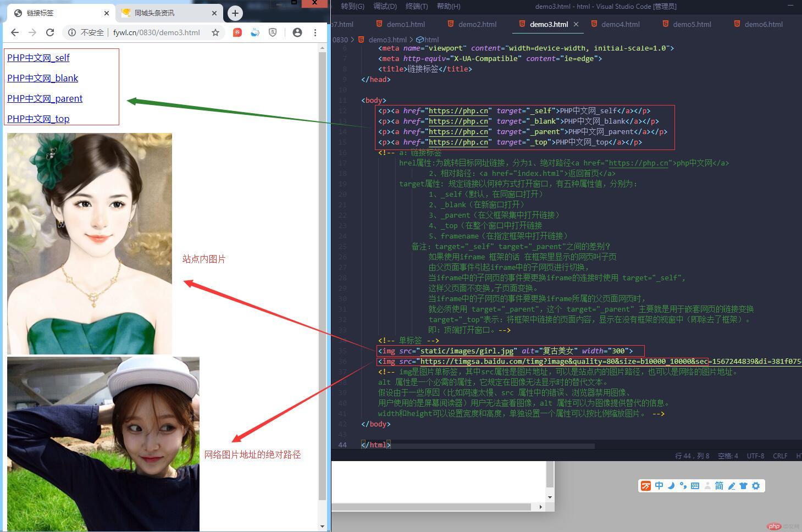Click the https://php.cn link on code line 17
The width and height of the screenshot is (802, 532).
click(x=639, y=163)
